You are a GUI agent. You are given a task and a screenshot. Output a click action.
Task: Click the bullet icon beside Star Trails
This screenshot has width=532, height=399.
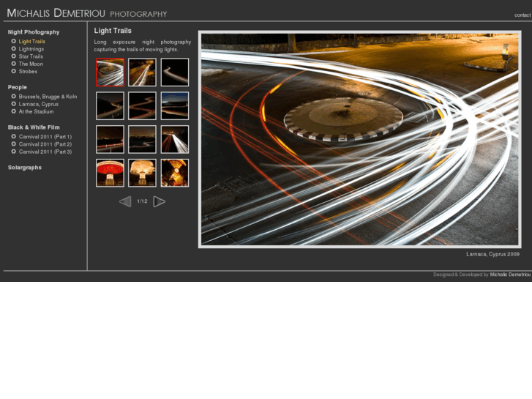coord(13,56)
